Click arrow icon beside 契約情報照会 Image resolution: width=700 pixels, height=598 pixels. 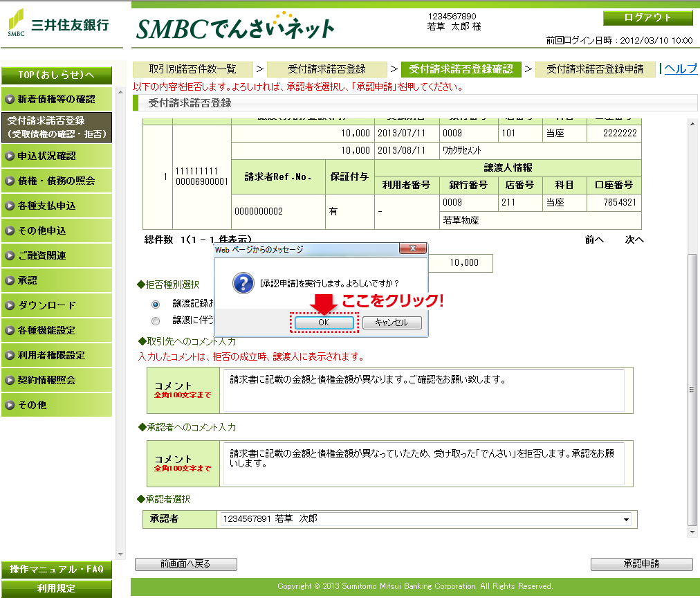(x=10, y=381)
